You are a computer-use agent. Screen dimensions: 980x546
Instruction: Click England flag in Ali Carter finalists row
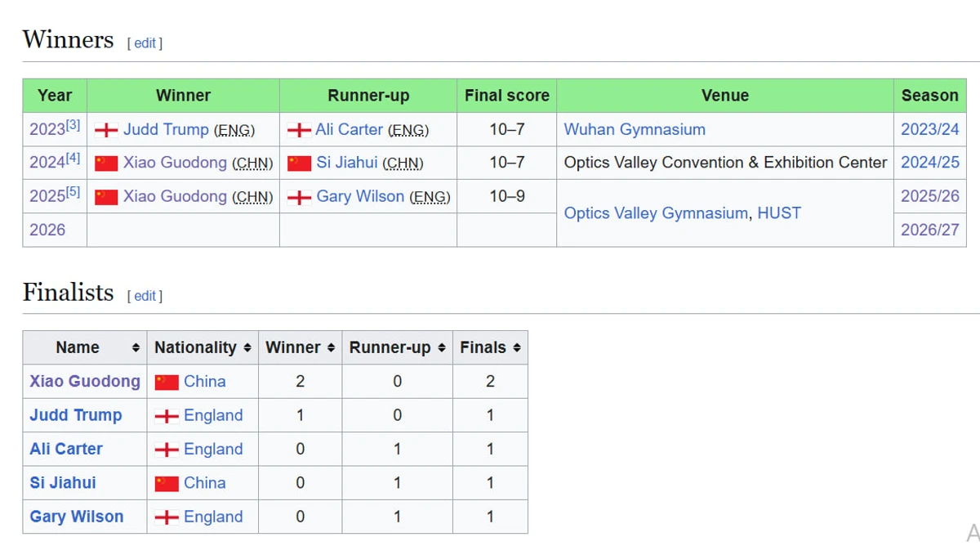[167, 450]
